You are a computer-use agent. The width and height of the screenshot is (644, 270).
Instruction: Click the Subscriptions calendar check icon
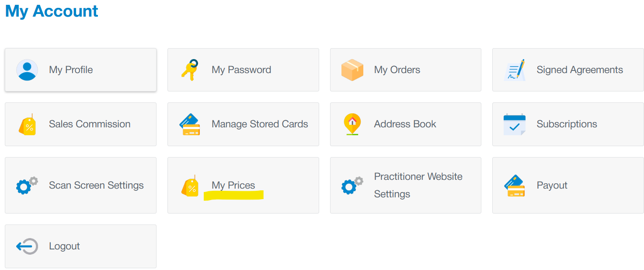coord(515,124)
